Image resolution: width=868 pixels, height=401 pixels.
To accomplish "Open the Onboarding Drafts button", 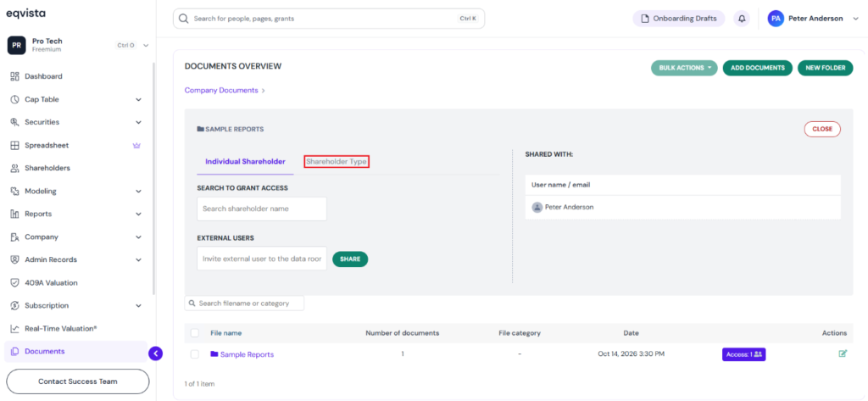I will tap(679, 19).
